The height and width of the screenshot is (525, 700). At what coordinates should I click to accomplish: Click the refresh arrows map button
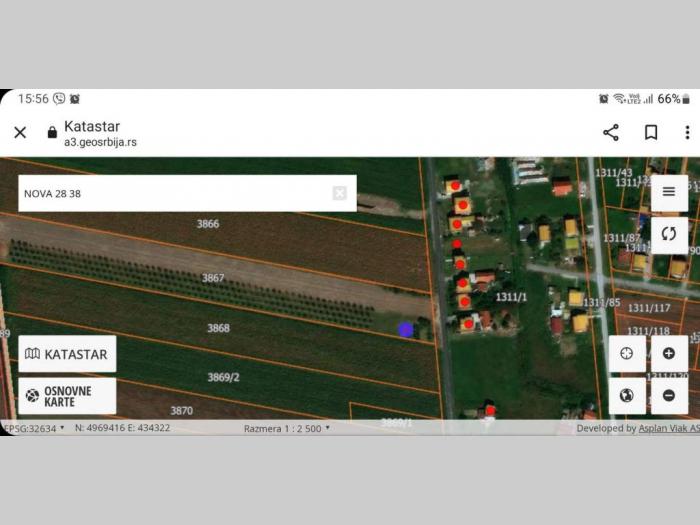(x=669, y=234)
